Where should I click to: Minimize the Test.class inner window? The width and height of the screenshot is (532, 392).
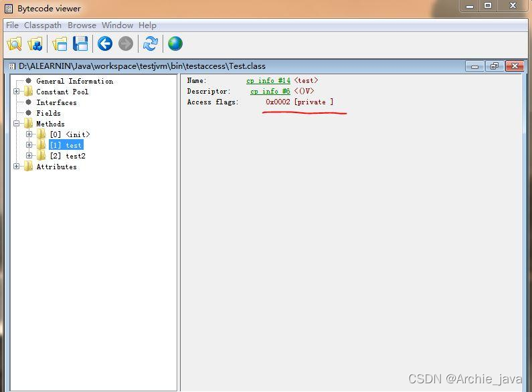click(x=474, y=66)
